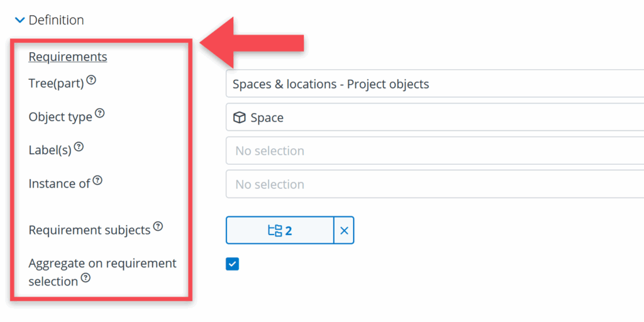The image size is (644, 322).
Task: Click the Definition section title
Action: 56,20
